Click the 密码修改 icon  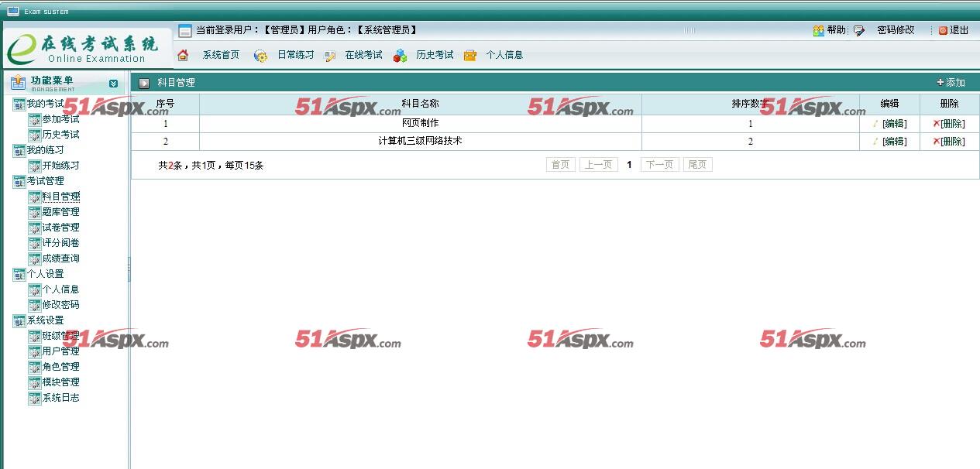pos(859,31)
